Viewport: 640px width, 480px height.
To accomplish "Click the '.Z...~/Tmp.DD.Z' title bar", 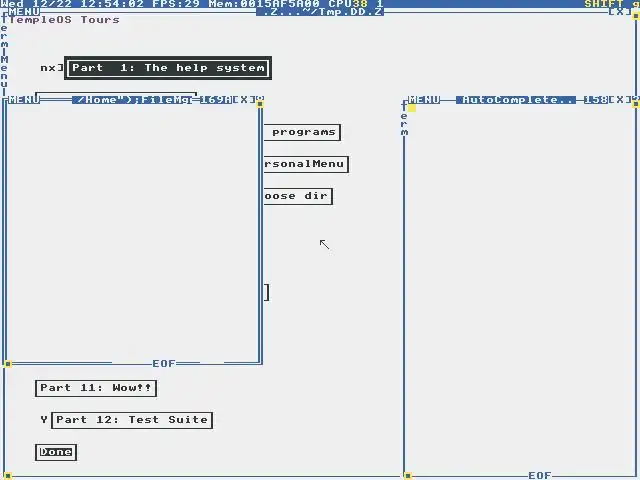I will (x=320, y=11).
